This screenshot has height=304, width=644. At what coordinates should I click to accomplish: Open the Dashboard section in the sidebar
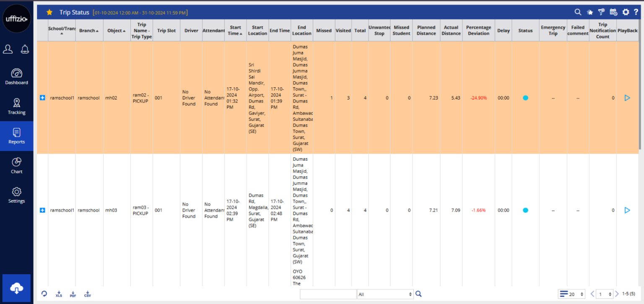16,76
